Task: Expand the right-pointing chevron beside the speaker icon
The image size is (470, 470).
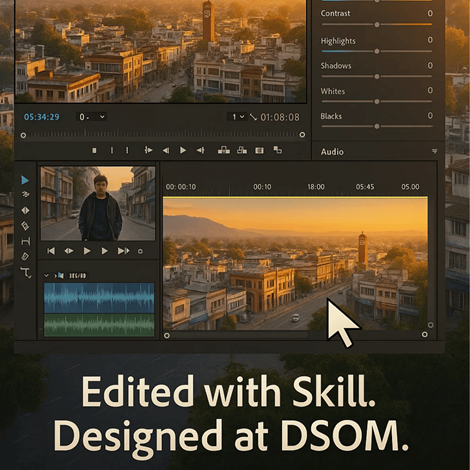Action: [55, 276]
